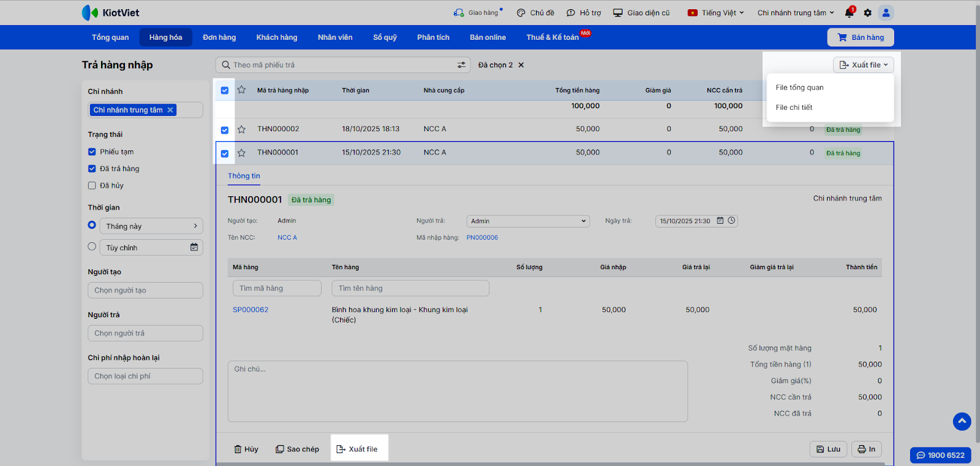980x466 pixels.
Task: Open the Sổ quỹ menu
Action: (385, 37)
